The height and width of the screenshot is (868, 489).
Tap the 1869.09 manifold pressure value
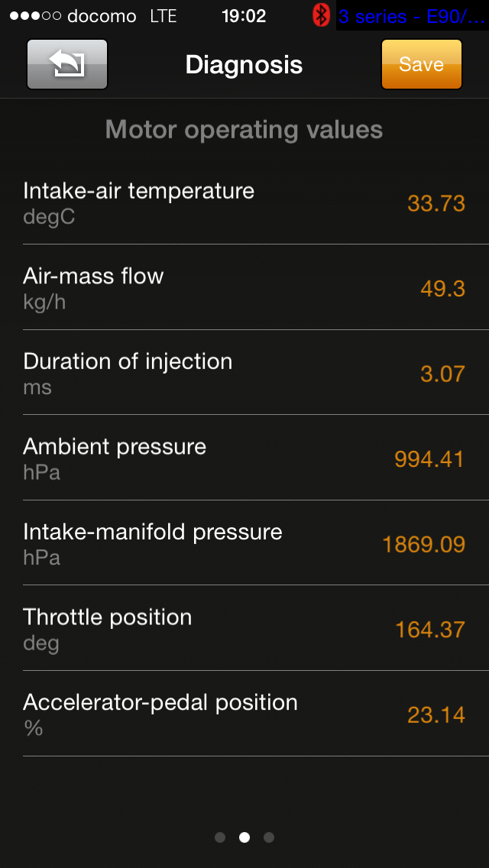point(424,544)
